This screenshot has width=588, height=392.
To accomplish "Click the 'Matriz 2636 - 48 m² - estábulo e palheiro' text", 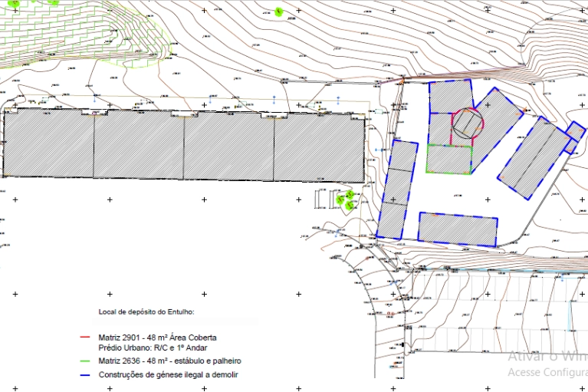I will coord(169,361).
